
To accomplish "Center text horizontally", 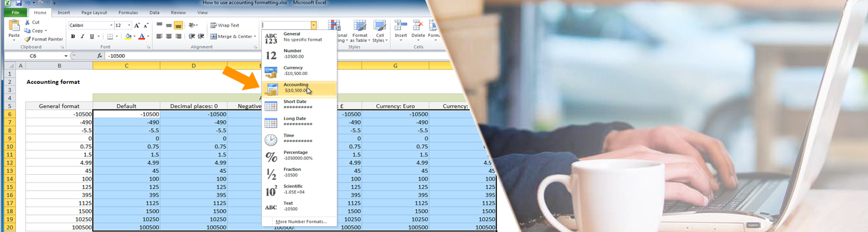I will 169,37.
